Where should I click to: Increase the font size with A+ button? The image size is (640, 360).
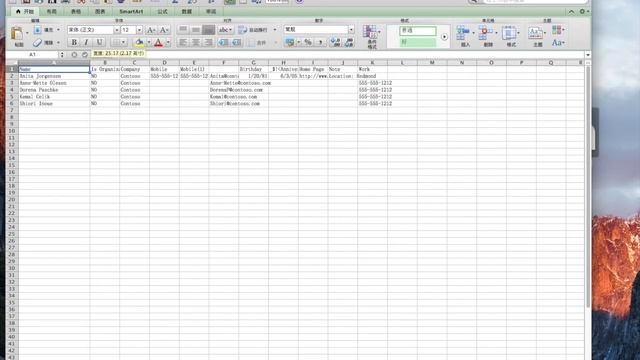pyautogui.click(x=151, y=30)
